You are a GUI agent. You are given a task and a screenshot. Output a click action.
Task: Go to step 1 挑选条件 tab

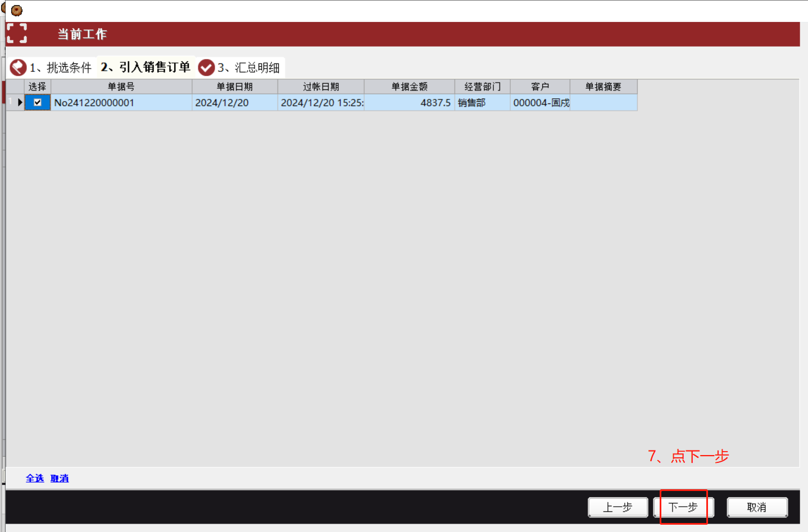click(x=60, y=68)
